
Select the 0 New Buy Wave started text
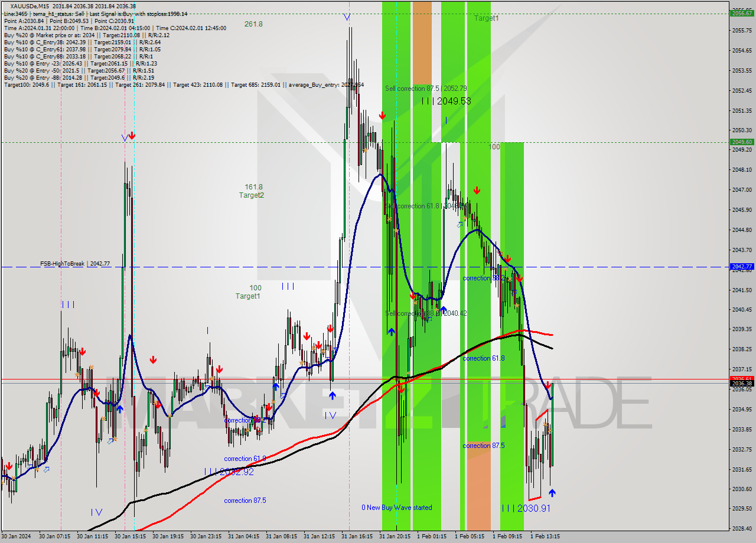pos(397,508)
